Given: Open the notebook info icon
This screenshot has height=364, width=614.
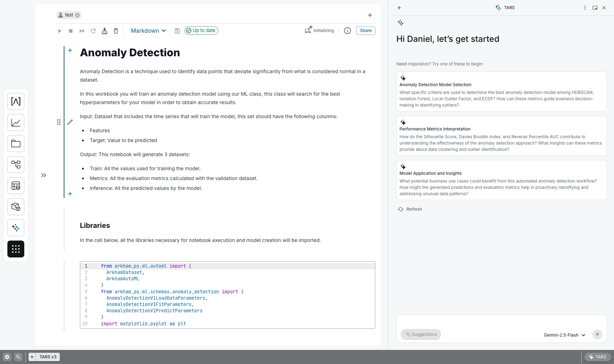Looking at the screenshot, I should 347,31.
